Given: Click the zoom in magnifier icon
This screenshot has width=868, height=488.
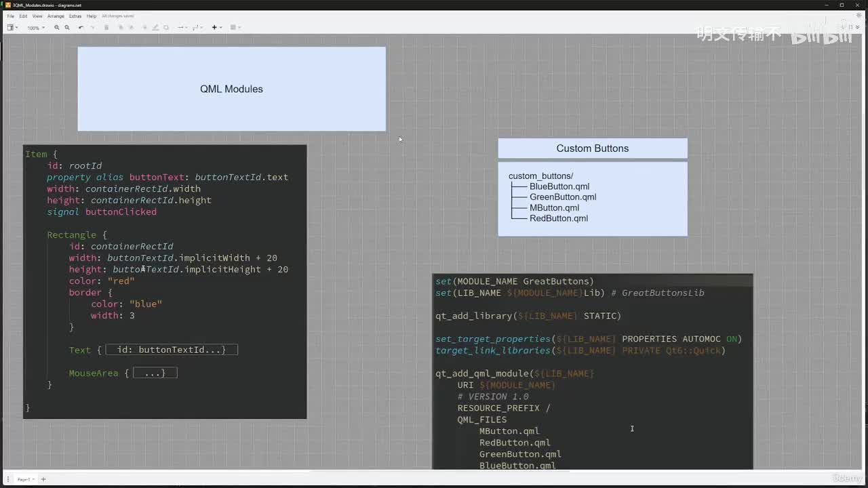Looking at the screenshot, I should [56, 28].
